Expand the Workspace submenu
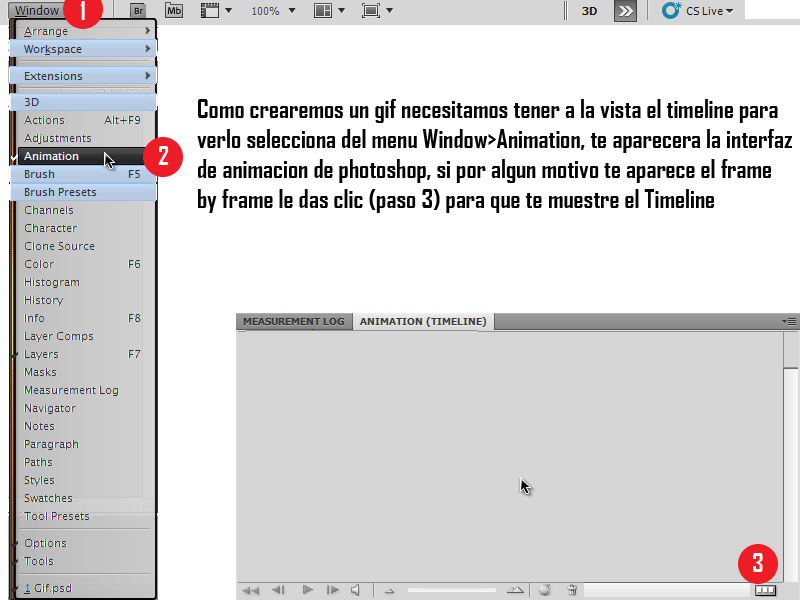Screen dimensions: 800x600 pos(83,49)
